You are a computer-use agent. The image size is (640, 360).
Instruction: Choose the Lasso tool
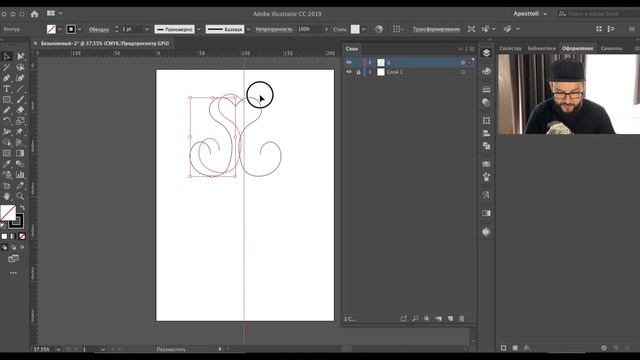pyautogui.click(x=20, y=67)
